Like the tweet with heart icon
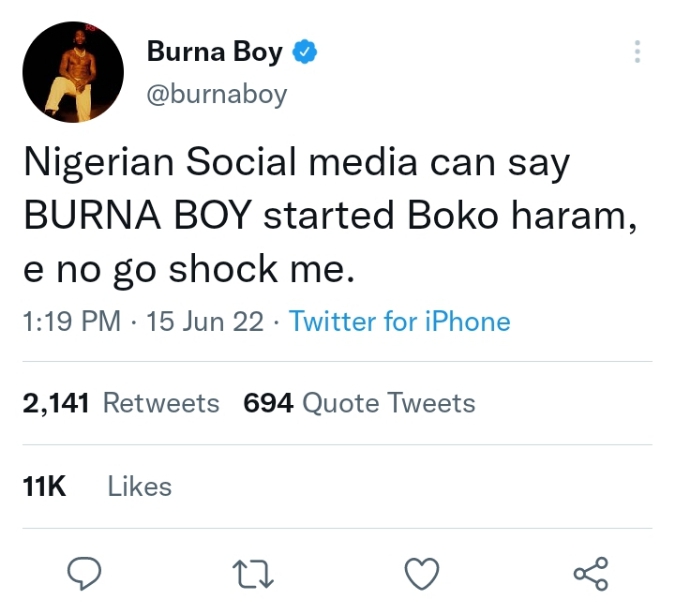 point(422,573)
